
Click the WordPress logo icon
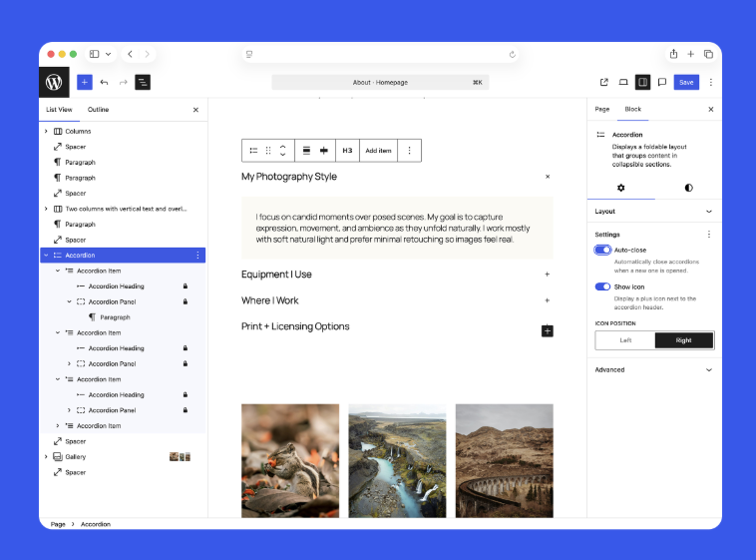[x=55, y=82]
